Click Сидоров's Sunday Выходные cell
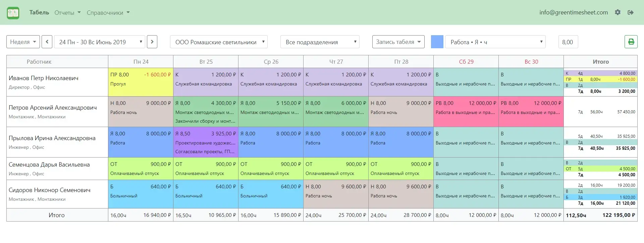644x243 pixels. coord(531,194)
